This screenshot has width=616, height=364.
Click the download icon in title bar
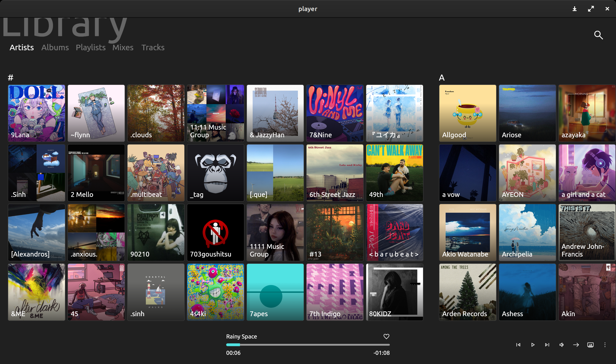(575, 9)
